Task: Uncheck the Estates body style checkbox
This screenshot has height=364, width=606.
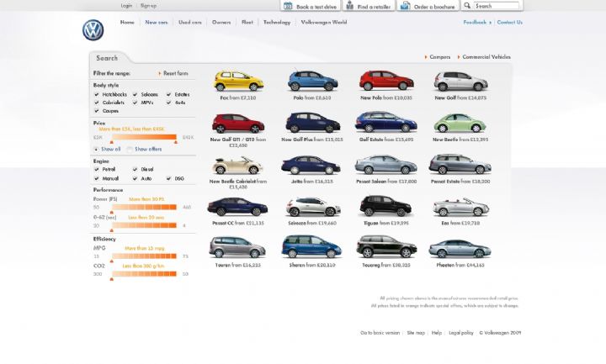Action: pyautogui.click(x=168, y=94)
